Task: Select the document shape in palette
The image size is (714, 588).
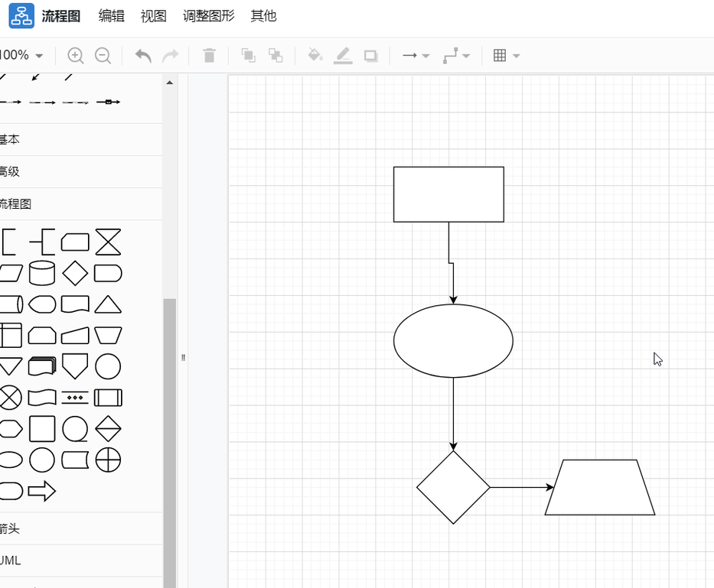Action: click(75, 304)
